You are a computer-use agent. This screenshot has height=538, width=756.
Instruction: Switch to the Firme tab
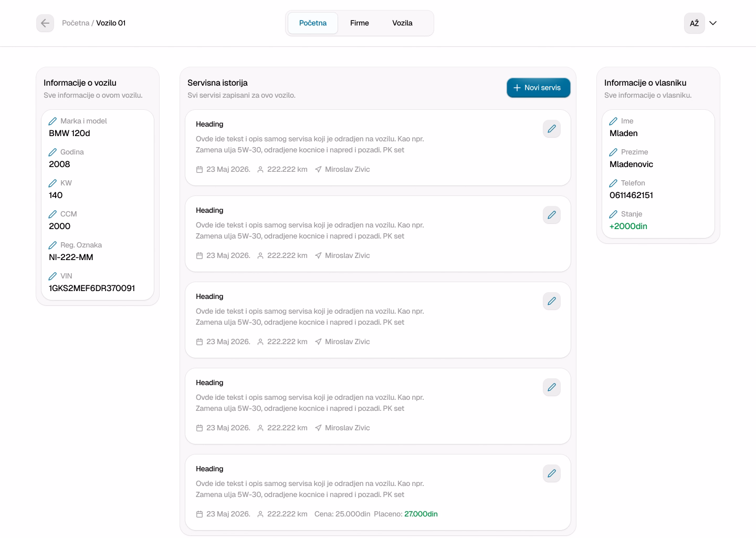coord(360,23)
